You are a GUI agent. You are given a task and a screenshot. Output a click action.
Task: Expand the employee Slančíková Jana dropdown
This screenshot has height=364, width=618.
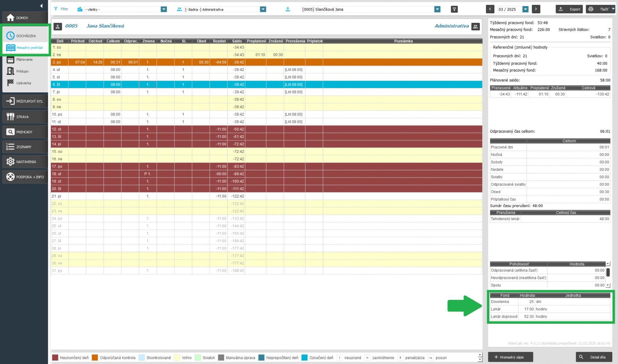coord(437,10)
